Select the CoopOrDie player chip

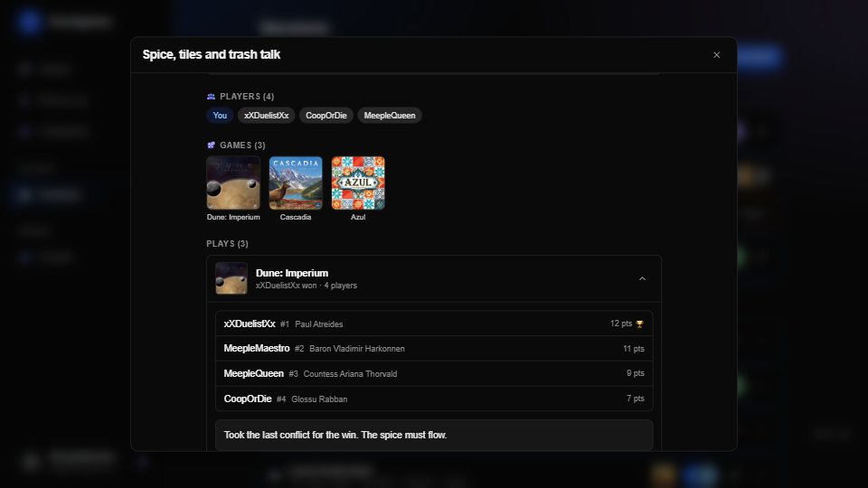(326, 115)
